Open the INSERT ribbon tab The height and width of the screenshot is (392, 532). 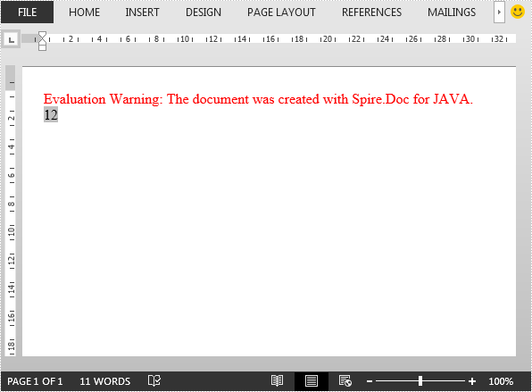point(142,13)
